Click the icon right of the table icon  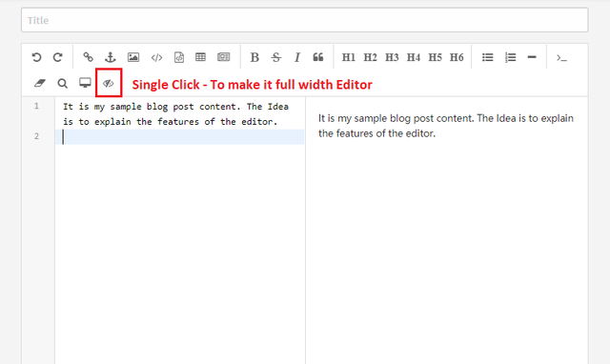point(224,57)
